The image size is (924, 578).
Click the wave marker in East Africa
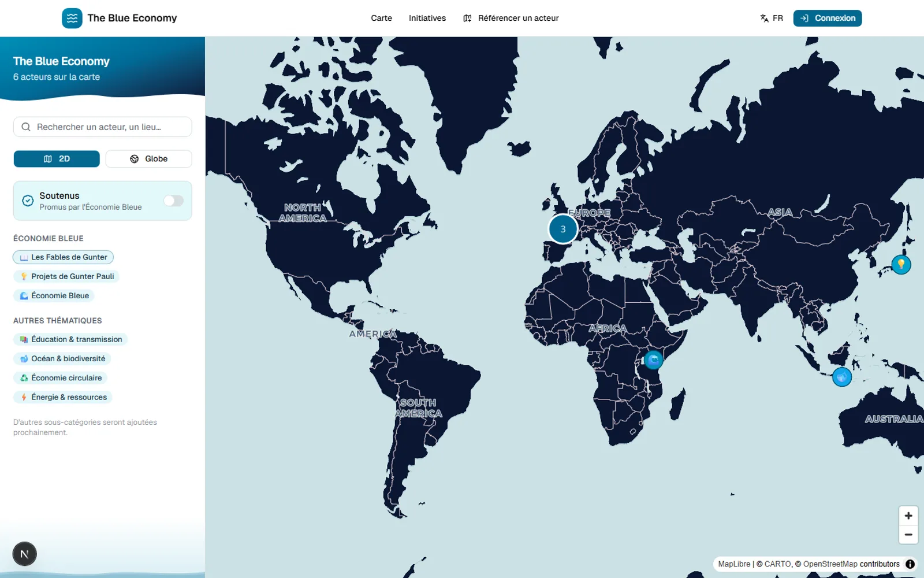pyautogui.click(x=653, y=360)
